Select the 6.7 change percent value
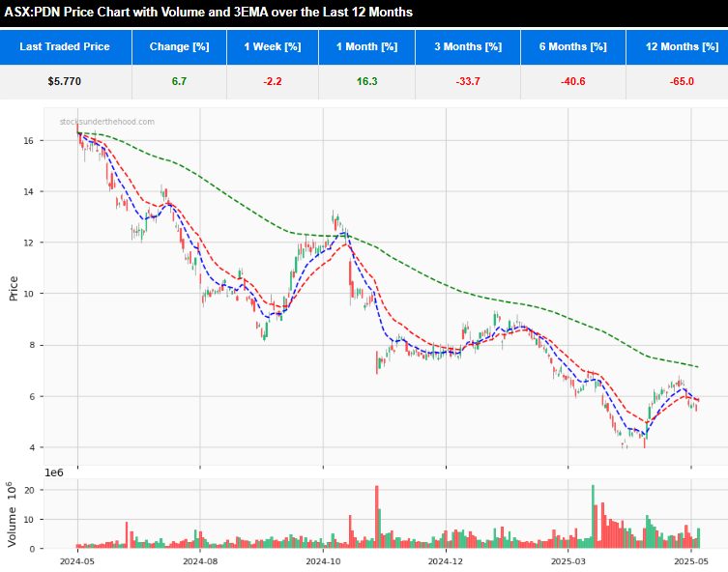 [179, 82]
